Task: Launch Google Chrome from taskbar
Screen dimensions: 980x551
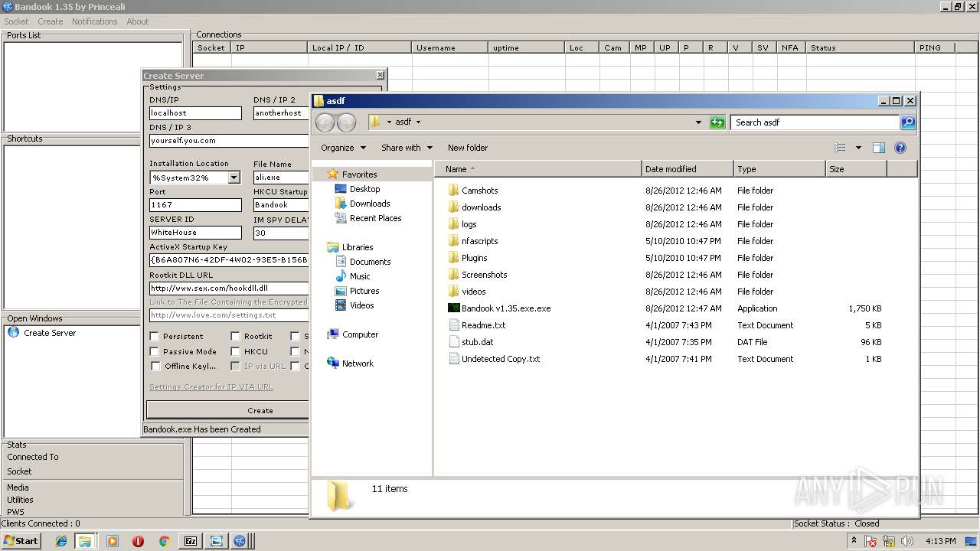Action: point(164,541)
